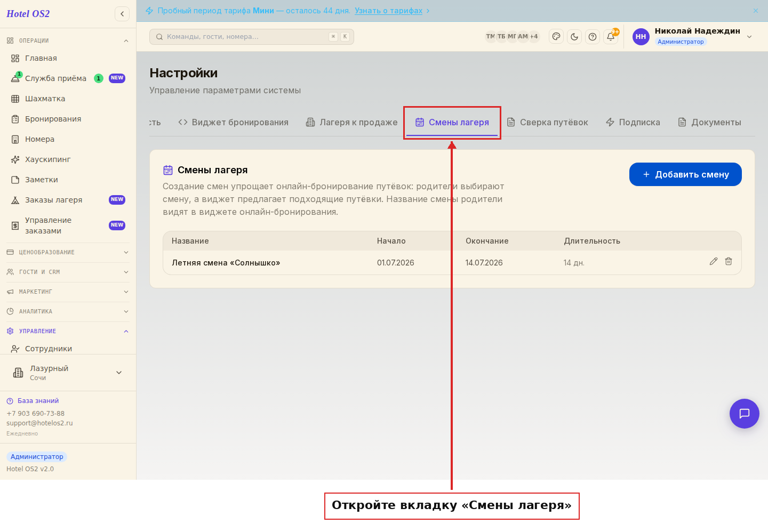Click the Администратор badge in sidebar footer
Image resolution: width=768 pixels, height=532 pixels.
tap(37, 457)
